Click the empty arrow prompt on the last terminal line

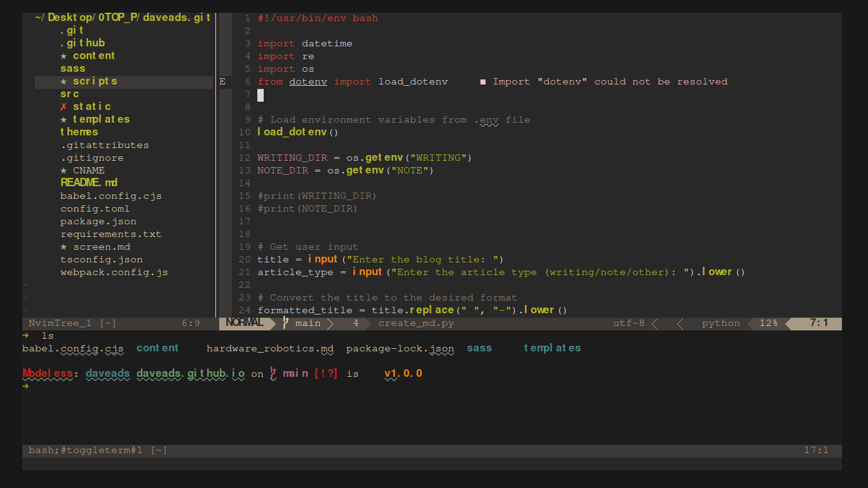pos(25,386)
